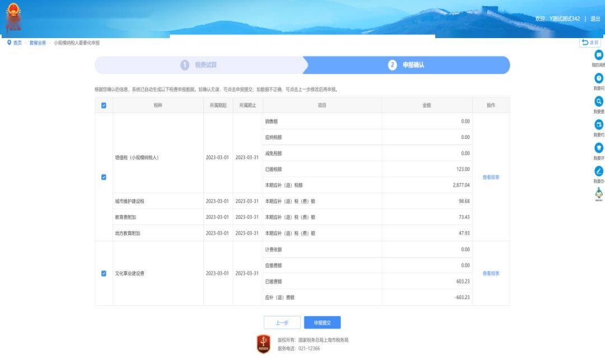Image resolution: width=605 pixels, height=364 pixels.
Task: Open 查看报表 for 增值税 group
Action: point(491,178)
